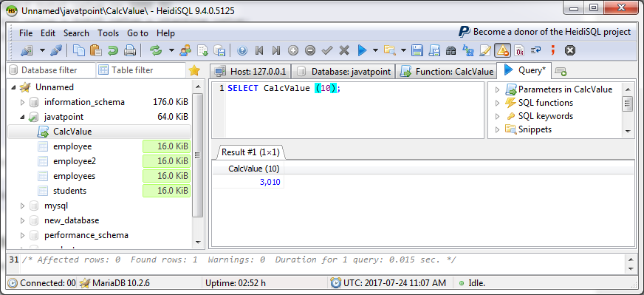Save the query with the floppy disk icon
The width and height of the screenshot is (644, 295).
[x=417, y=50]
